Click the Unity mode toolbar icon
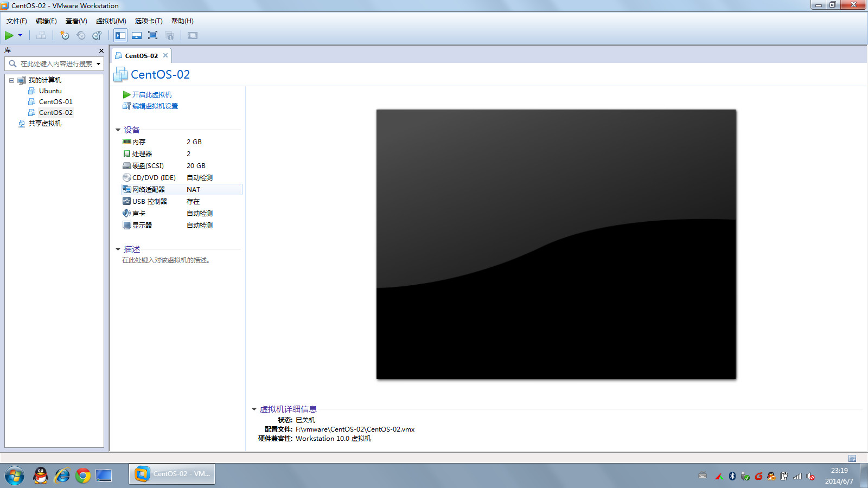 tap(169, 35)
